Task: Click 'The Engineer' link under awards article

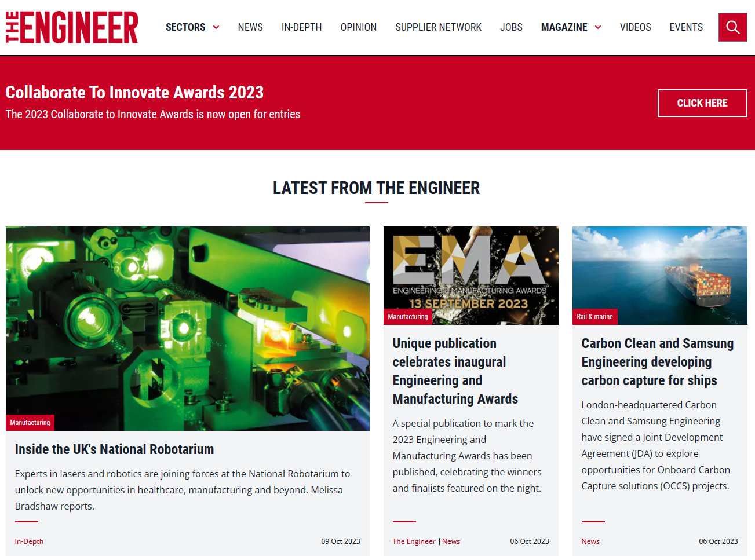Action: click(414, 541)
